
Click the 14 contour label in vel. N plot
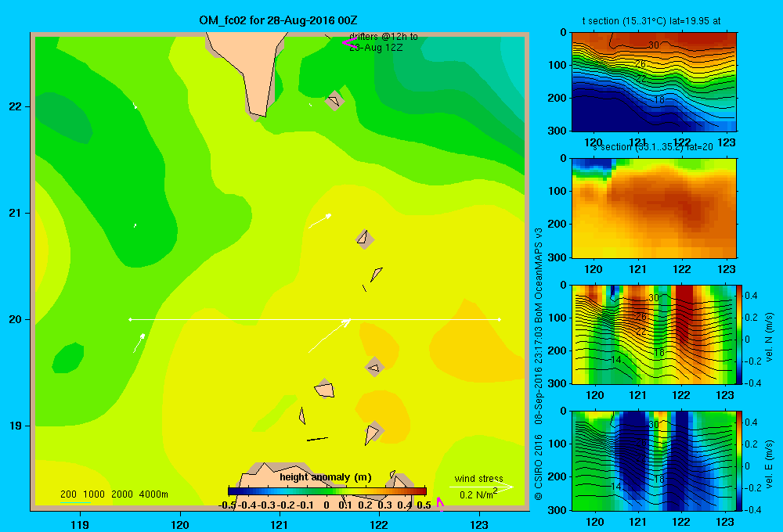(x=615, y=359)
